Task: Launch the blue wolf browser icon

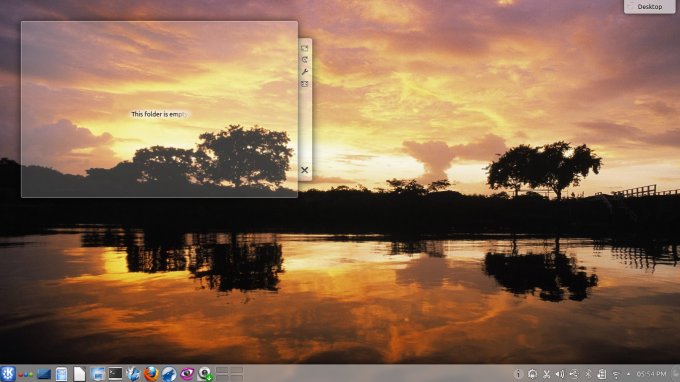Action: (169, 374)
